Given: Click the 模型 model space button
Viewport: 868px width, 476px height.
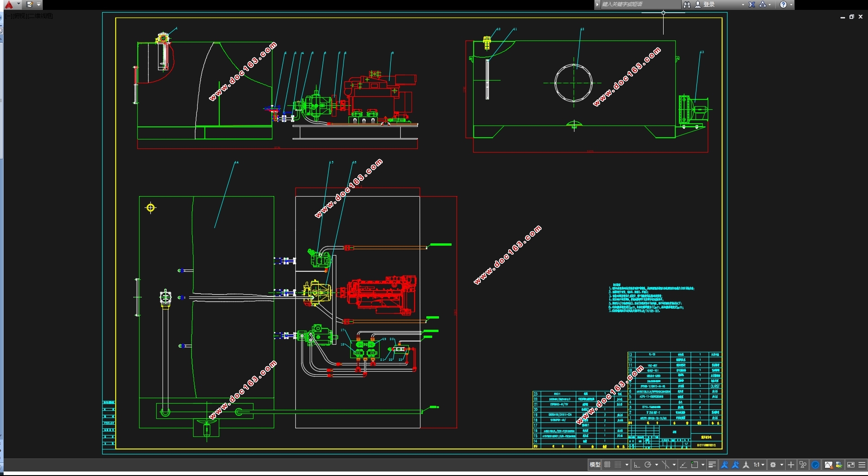Looking at the screenshot, I should point(595,465).
